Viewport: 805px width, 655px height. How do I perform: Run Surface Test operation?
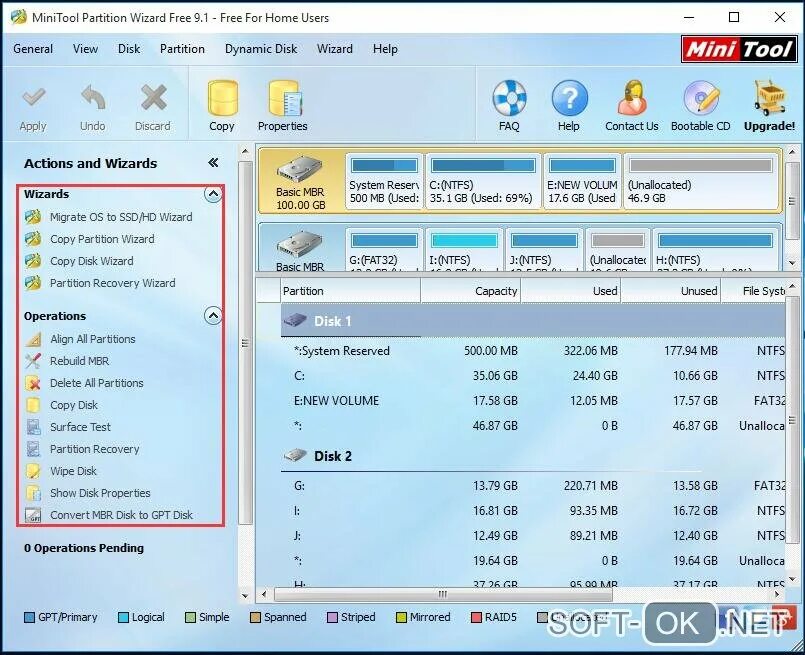[80, 427]
